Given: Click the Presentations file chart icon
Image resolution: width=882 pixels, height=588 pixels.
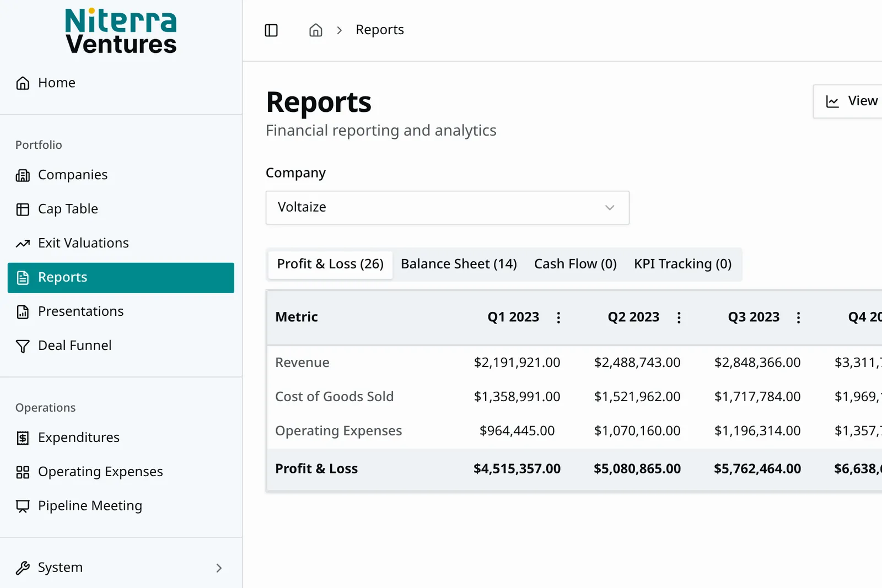Looking at the screenshot, I should coord(23,312).
